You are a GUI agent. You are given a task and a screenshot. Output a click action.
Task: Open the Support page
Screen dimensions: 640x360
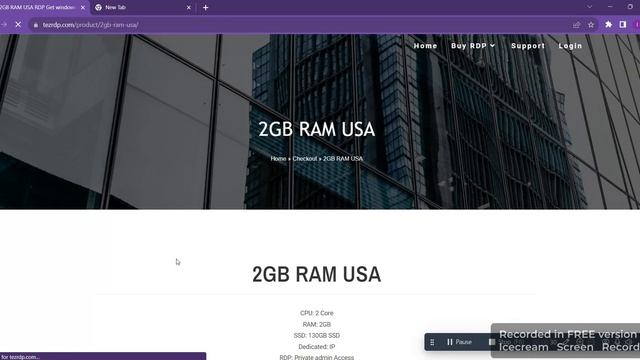[x=528, y=46]
